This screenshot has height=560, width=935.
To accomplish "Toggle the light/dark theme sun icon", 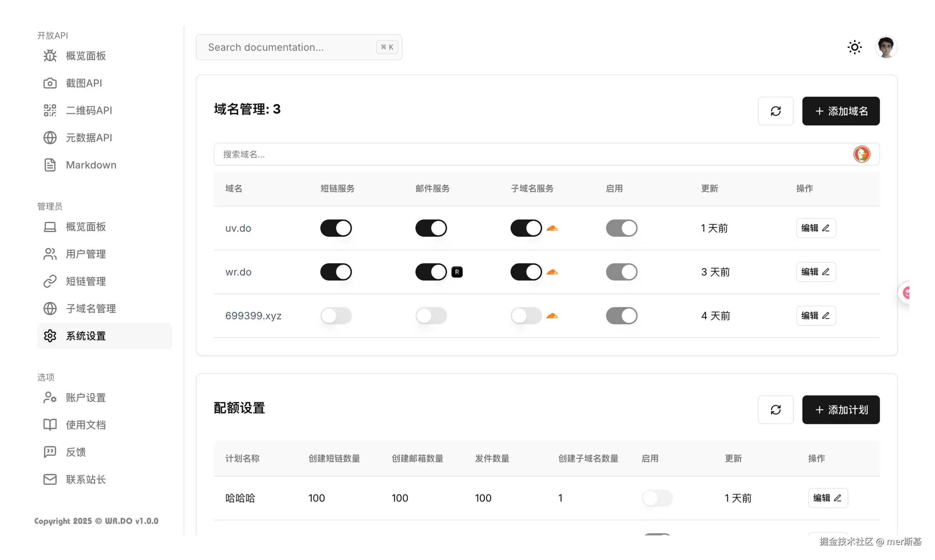I will 854,47.
